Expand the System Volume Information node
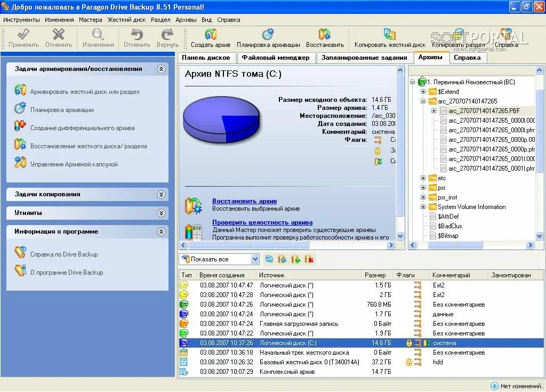 point(423,207)
